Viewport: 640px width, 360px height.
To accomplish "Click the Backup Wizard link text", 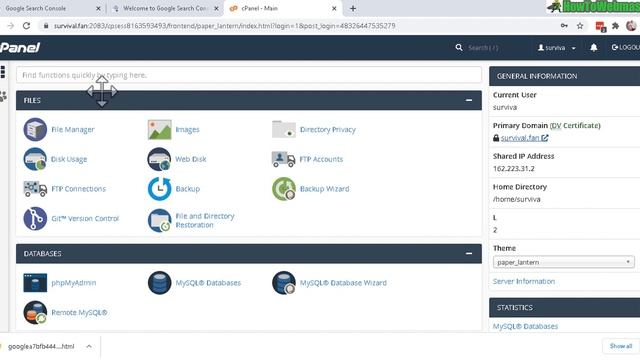I will click(324, 189).
